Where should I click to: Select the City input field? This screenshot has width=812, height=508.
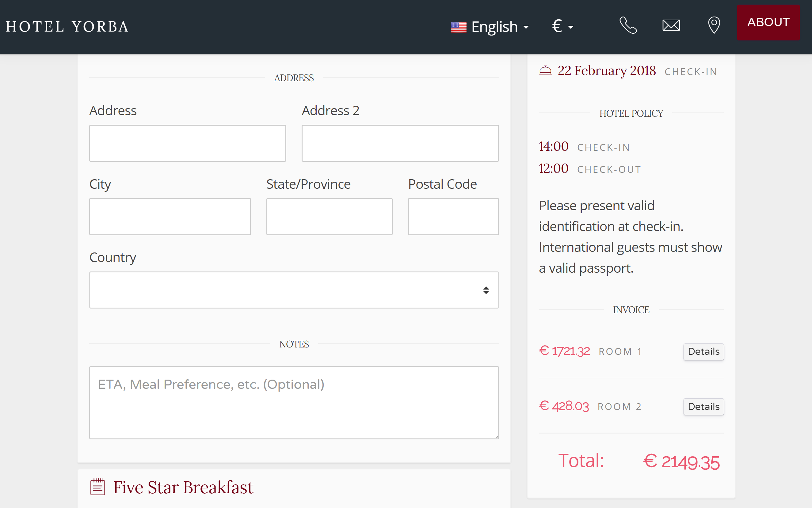pyautogui.click(x=170, y=217)
